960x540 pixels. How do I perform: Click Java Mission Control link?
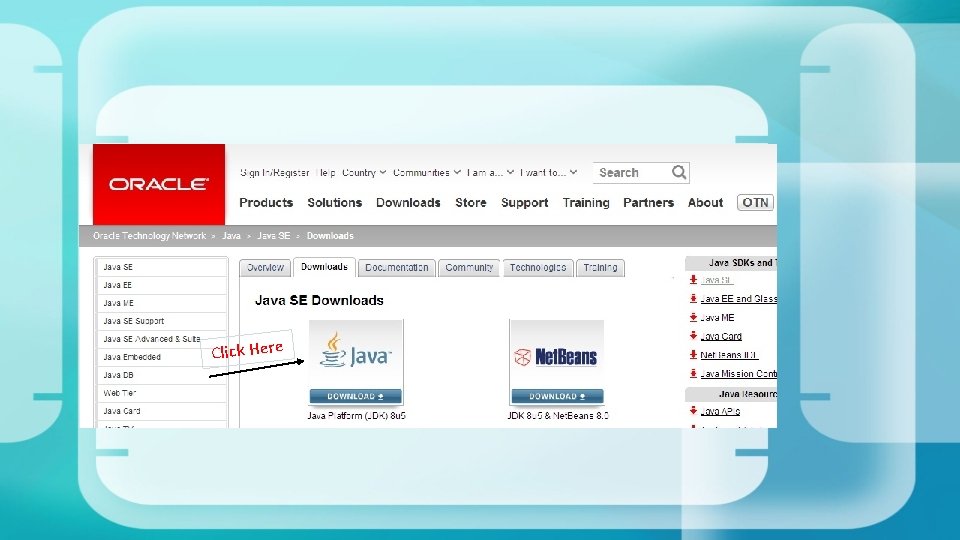pyautogui.click(x=738, y=373)
